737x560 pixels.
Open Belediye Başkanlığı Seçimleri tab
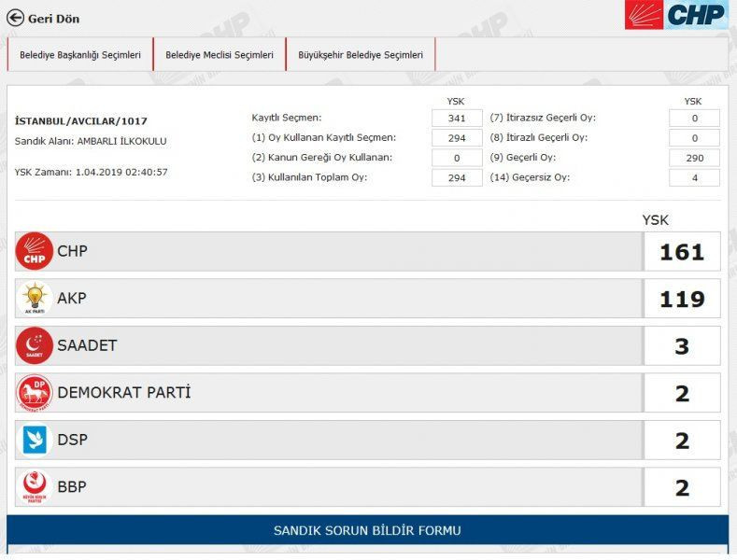coord(80,55)
